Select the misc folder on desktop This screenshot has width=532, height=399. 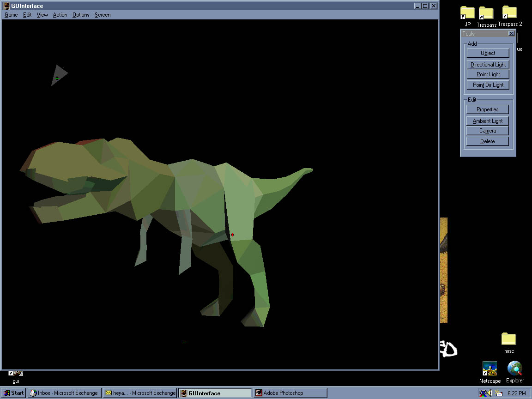point(509,343)
